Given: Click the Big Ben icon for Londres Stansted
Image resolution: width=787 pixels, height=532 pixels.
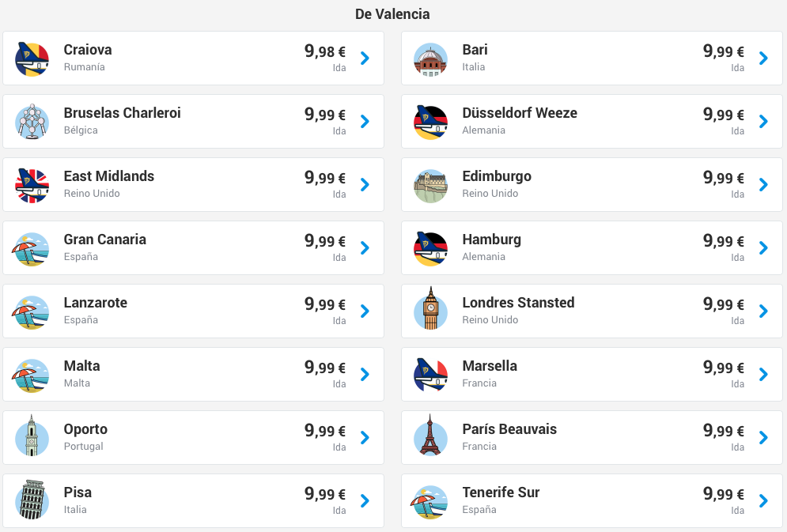Looking at the screenshot, I should point(430,309).
